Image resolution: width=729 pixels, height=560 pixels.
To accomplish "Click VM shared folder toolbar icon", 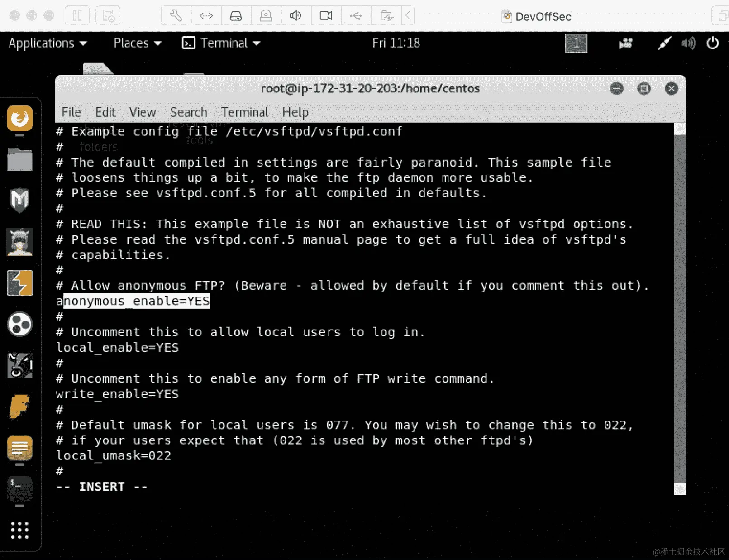I will [386, 16].
